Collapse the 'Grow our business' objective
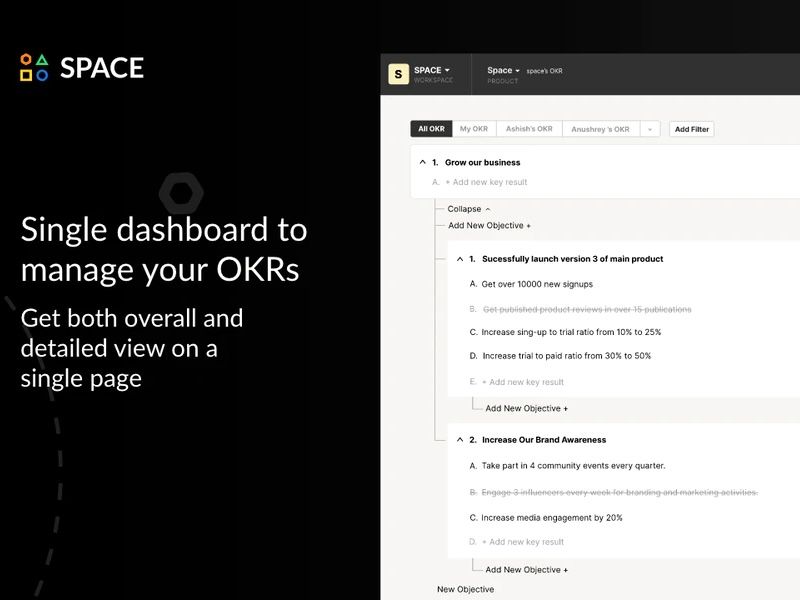 pos(422,162)
